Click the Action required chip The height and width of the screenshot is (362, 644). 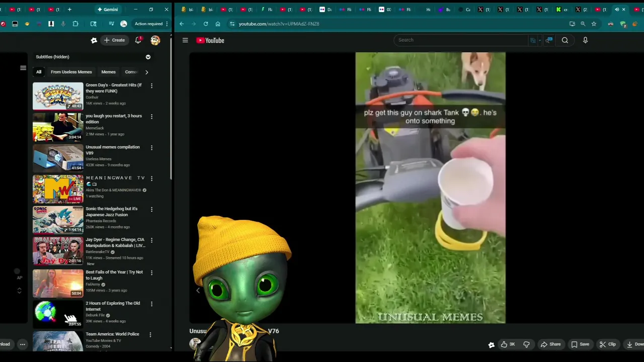pyautogui.click(x=148, y=24)
